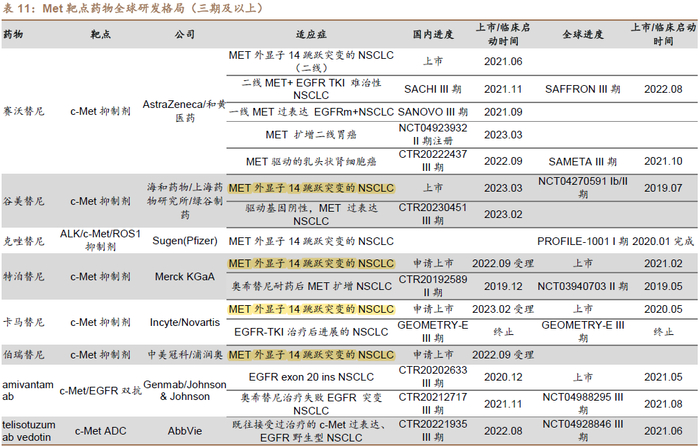
Task: Click the drug name '谷美替尼'
Action: 24,201
